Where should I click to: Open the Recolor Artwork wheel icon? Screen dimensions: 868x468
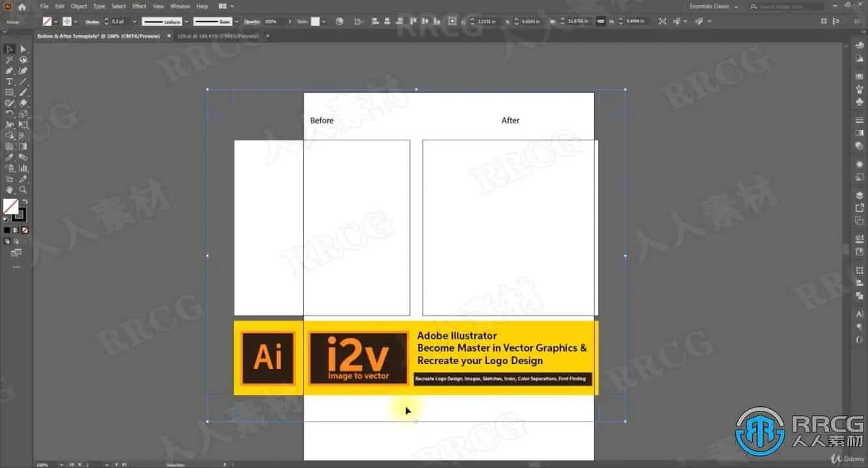(x=339, y=21)
